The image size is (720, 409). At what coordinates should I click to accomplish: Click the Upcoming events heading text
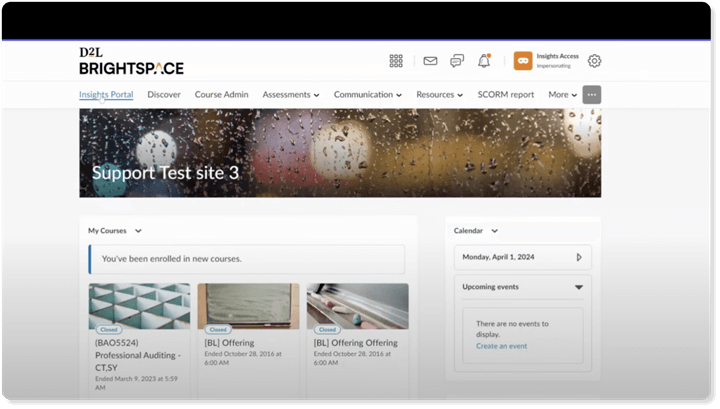point(490,287)
